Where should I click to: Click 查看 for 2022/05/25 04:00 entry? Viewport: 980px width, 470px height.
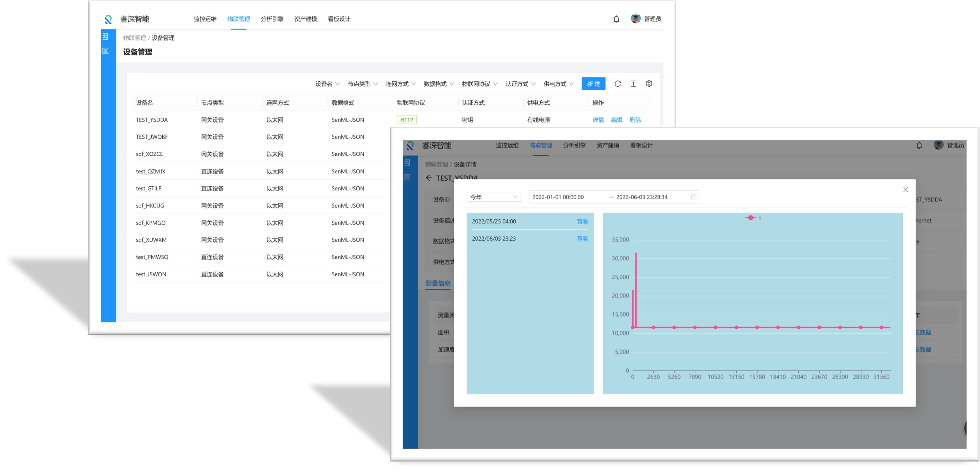click(582, 221)
